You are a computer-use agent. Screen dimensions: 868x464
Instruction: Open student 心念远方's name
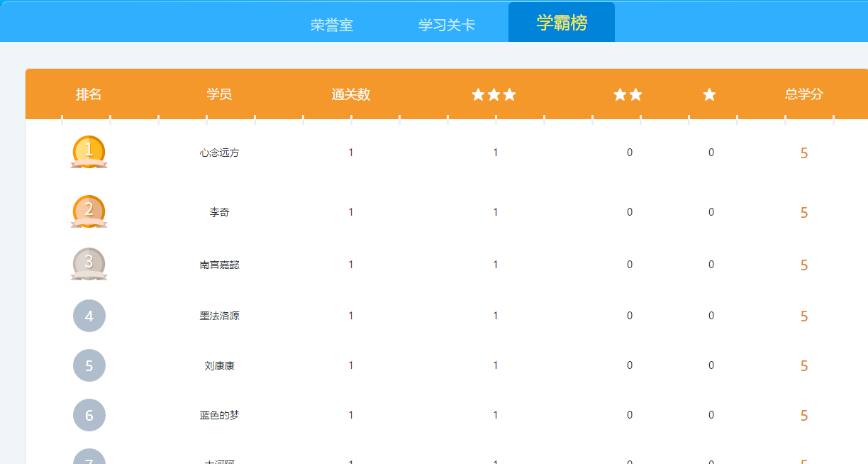[219, 153]
